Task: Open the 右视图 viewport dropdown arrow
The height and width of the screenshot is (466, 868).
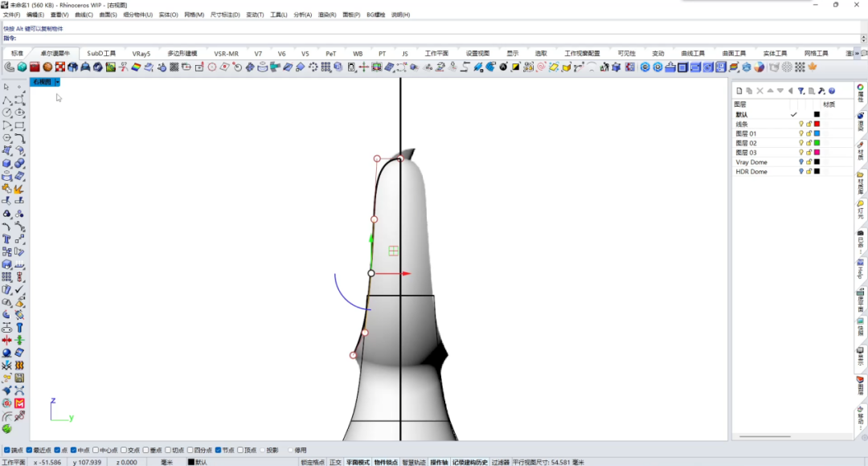Action: coord(57,82)
